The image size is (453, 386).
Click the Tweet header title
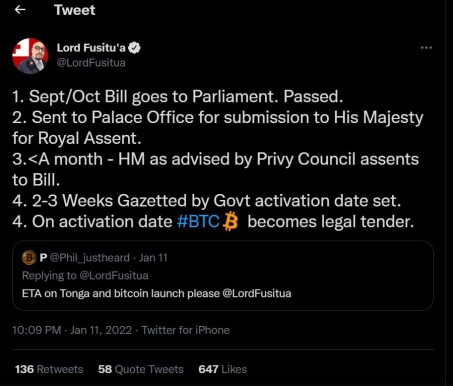(x=75, y=10)
